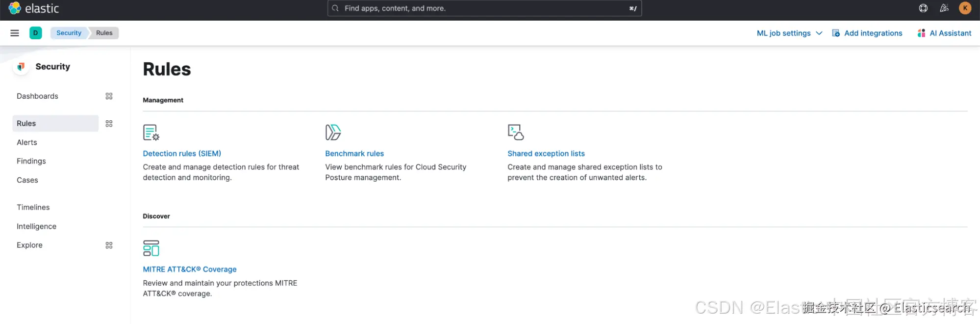Open the Detection rules (SIEM) link
This screenshot has width=980, height=324.
pyautogui.click(x=182, y=154)
